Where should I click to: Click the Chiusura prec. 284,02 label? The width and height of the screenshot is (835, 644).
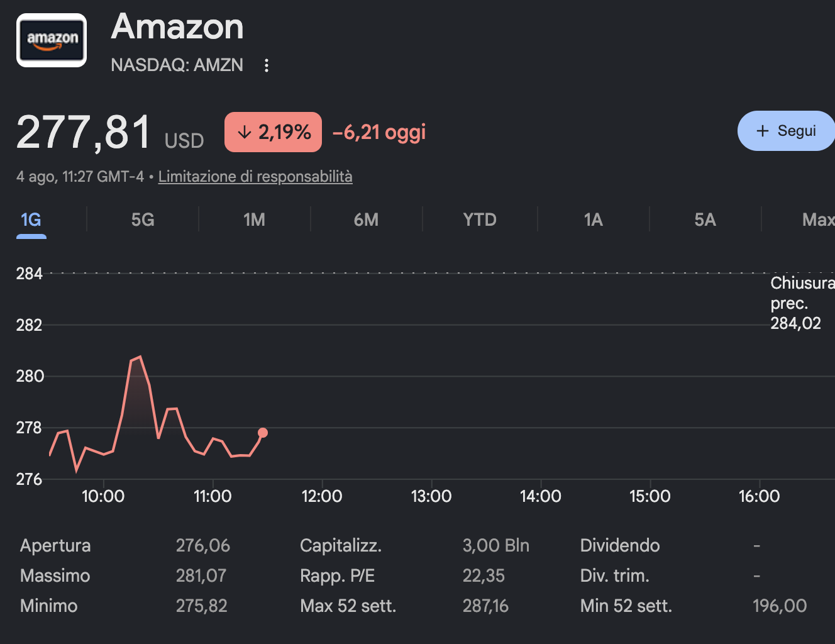(802, 303)
